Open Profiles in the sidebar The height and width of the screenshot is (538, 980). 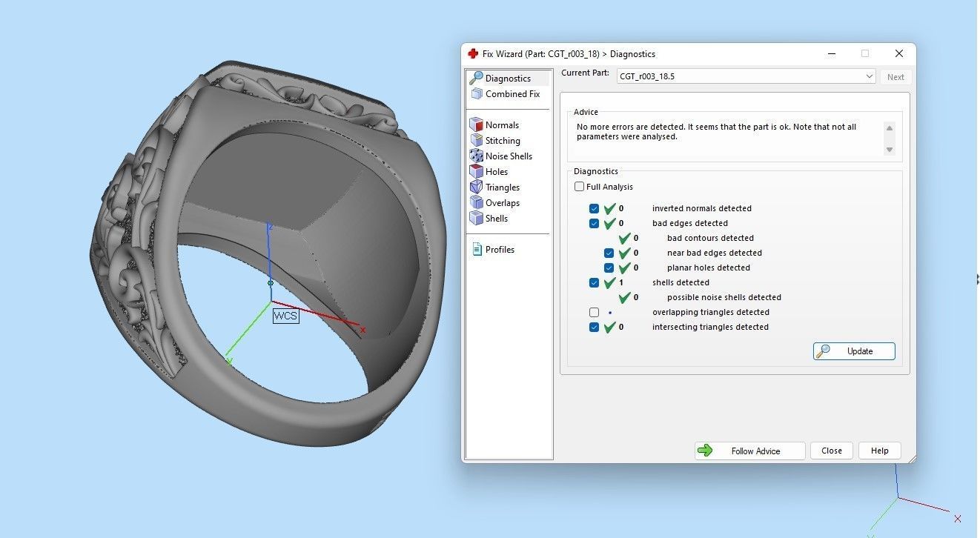[500, 250]
